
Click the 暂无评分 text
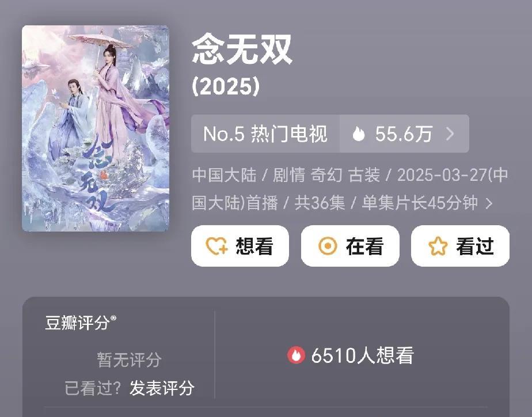pyautogui.click(x=129, y=359)
